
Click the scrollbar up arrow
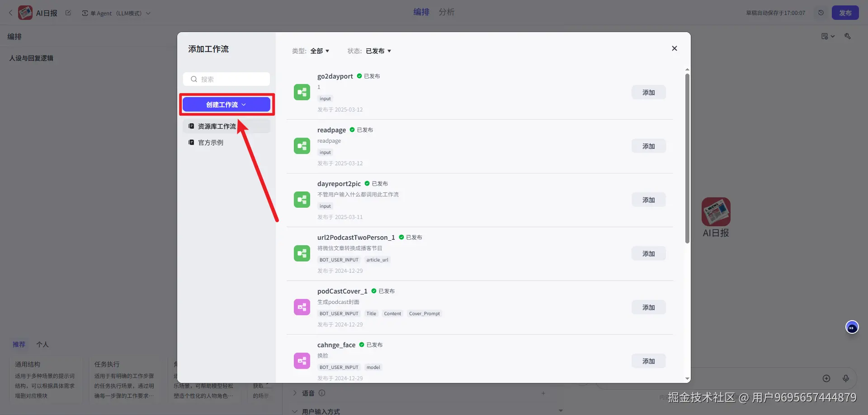(687, 70)
